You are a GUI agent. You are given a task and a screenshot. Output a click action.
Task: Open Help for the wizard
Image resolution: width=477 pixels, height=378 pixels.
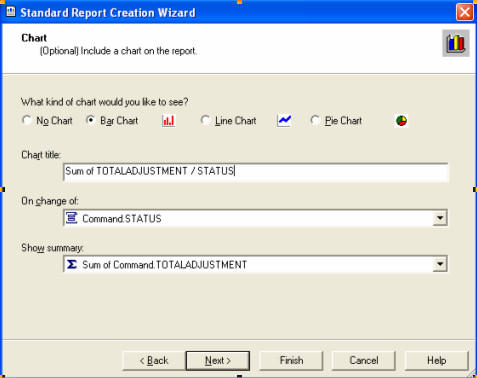click(x=436, y=361)
